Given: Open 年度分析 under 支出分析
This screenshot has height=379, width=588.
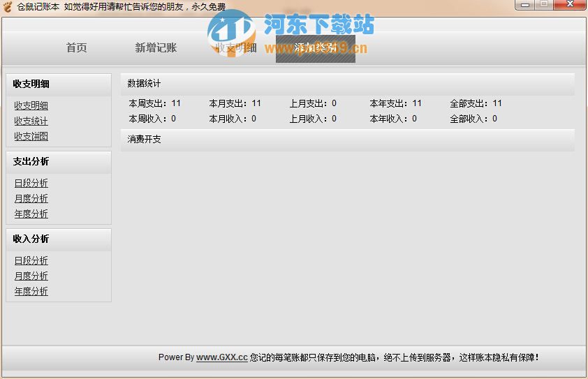Looking at the screenshot, I should tap(31, 214).
